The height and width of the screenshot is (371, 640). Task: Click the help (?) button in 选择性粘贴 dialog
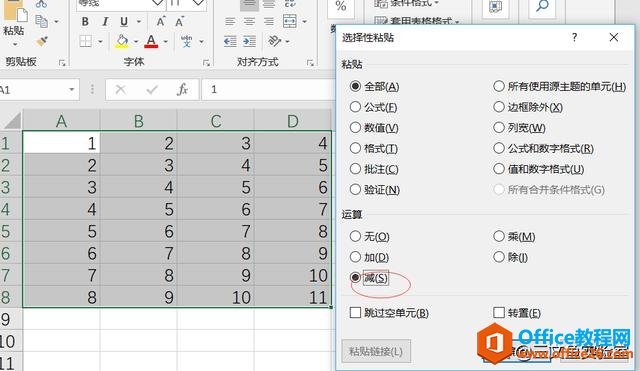coord(574,38)
